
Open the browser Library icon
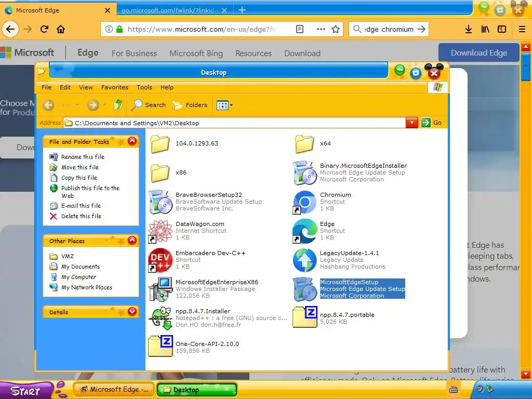(x=485, y=29)
